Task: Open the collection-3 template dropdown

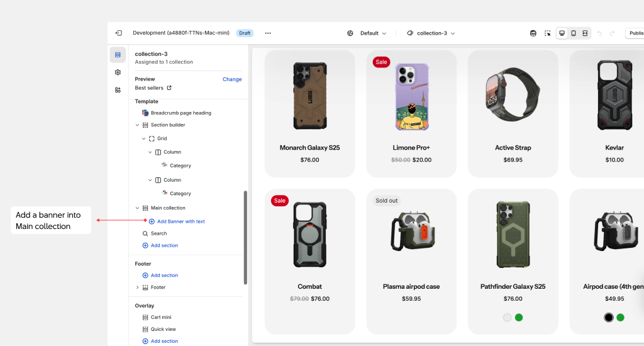Action: coord(431,33)
